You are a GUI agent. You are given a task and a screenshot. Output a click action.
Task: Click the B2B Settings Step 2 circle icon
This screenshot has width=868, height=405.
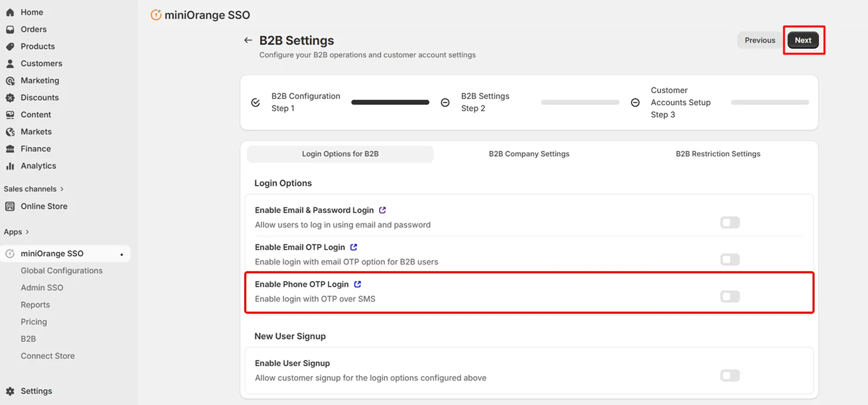[445, 103]
